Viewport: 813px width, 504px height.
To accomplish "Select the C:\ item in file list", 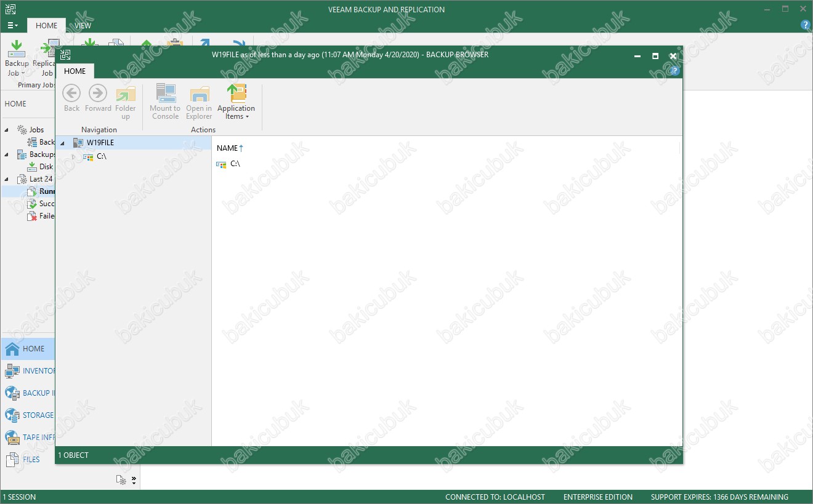I will pyautogui.click(x=235, y=164).
